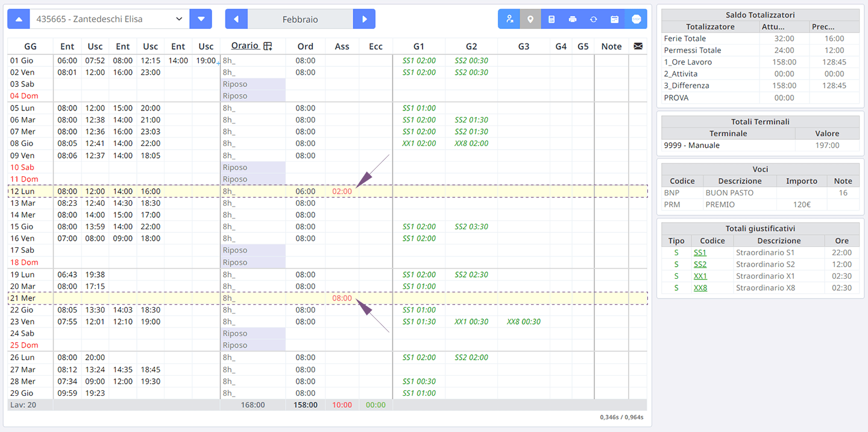Image resolution: width=868 pixels, height=432 pixels.
Task: Click XX8 02:00 justification on 08 Gio
Action: click(x=471, y=144)
